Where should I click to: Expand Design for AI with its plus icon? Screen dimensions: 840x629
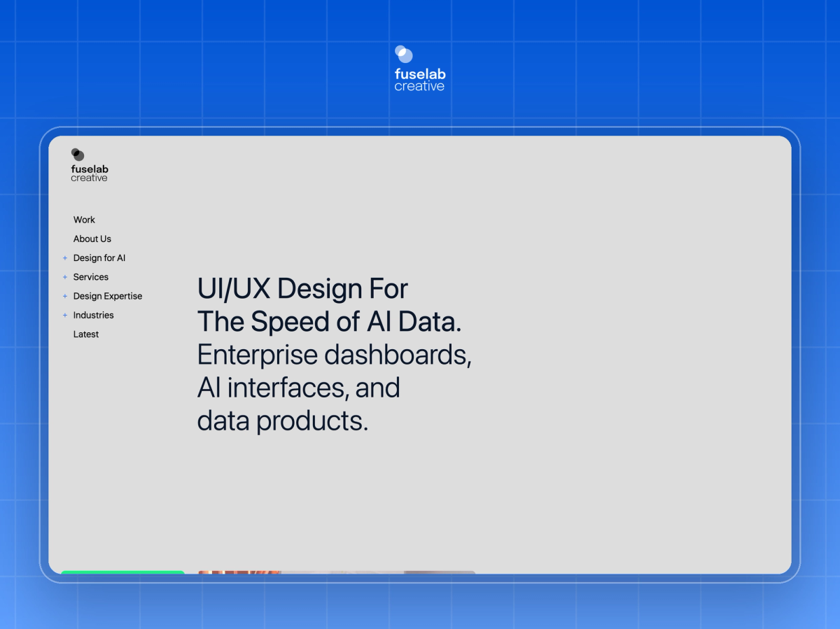coord(65,258)
